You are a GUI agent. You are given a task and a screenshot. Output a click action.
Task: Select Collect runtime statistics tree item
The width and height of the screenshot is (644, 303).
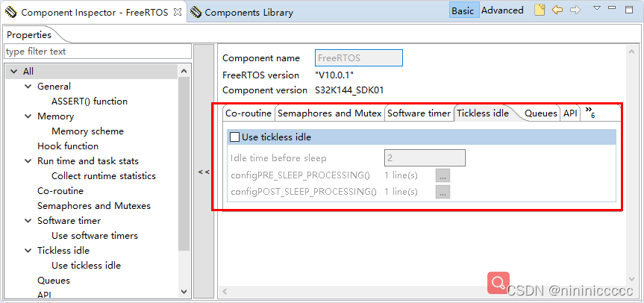click(x=104, y=175)
